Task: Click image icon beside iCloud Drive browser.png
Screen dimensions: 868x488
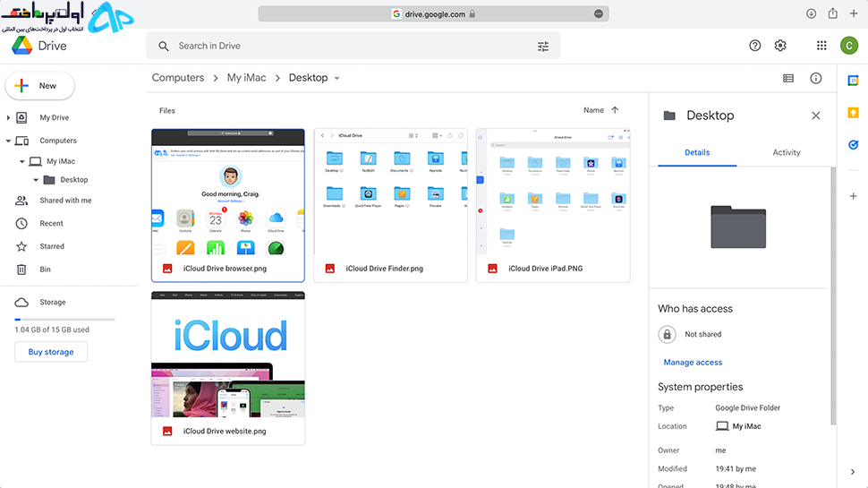Action: point(167,268)
